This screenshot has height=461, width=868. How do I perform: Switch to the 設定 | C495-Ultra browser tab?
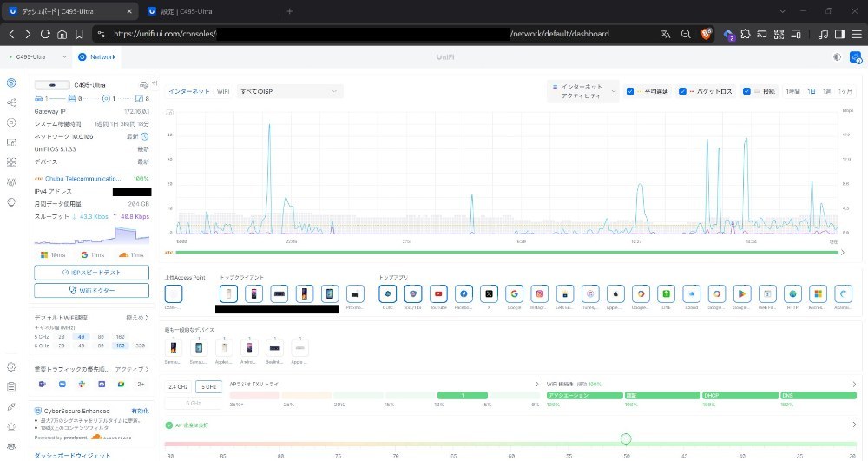(x=209, y=11)
